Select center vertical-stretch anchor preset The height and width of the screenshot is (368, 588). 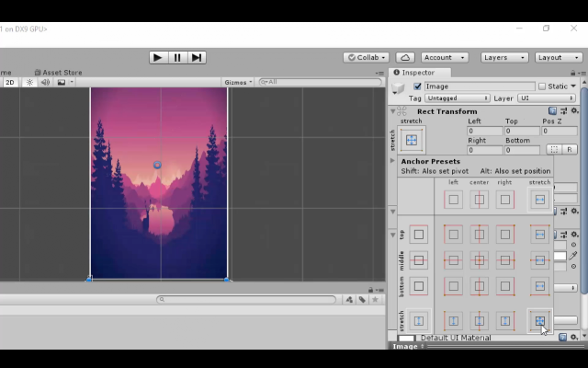pos(480,321)
